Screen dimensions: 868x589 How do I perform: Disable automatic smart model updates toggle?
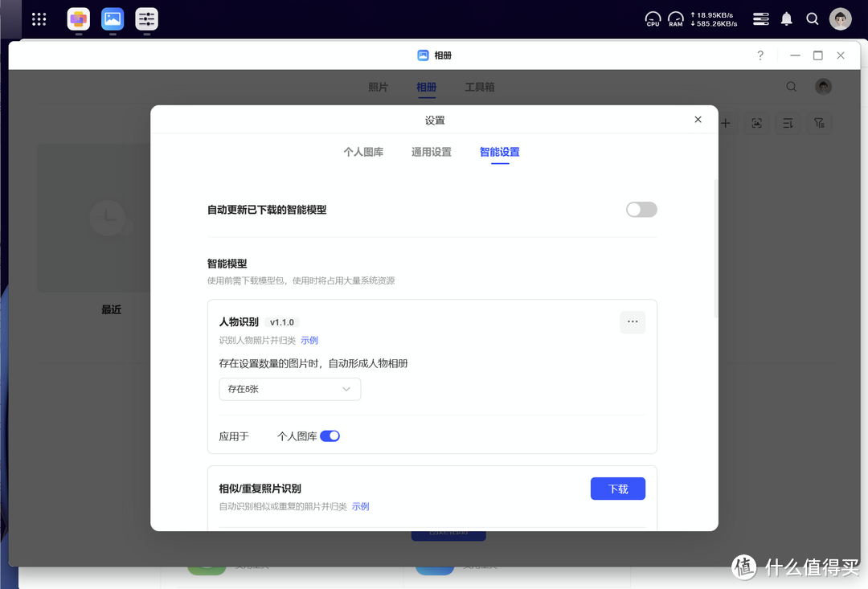(641, 209)
